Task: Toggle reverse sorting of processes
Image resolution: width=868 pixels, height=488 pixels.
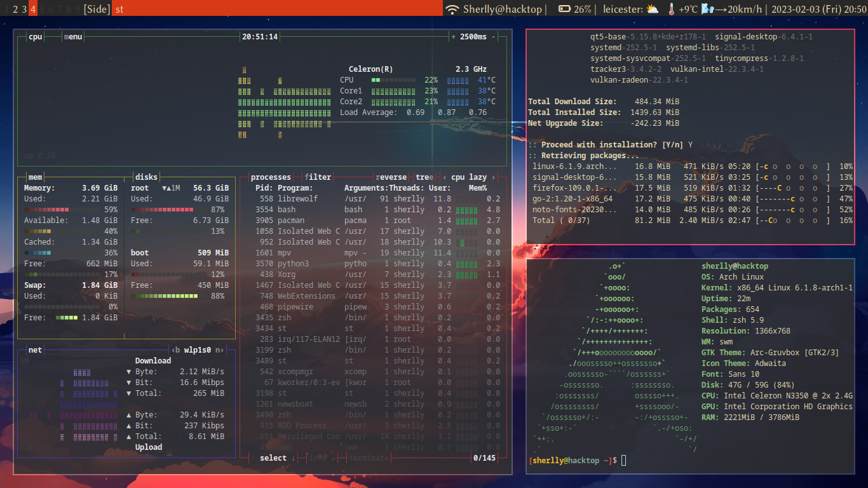Action: coord(391,177)
